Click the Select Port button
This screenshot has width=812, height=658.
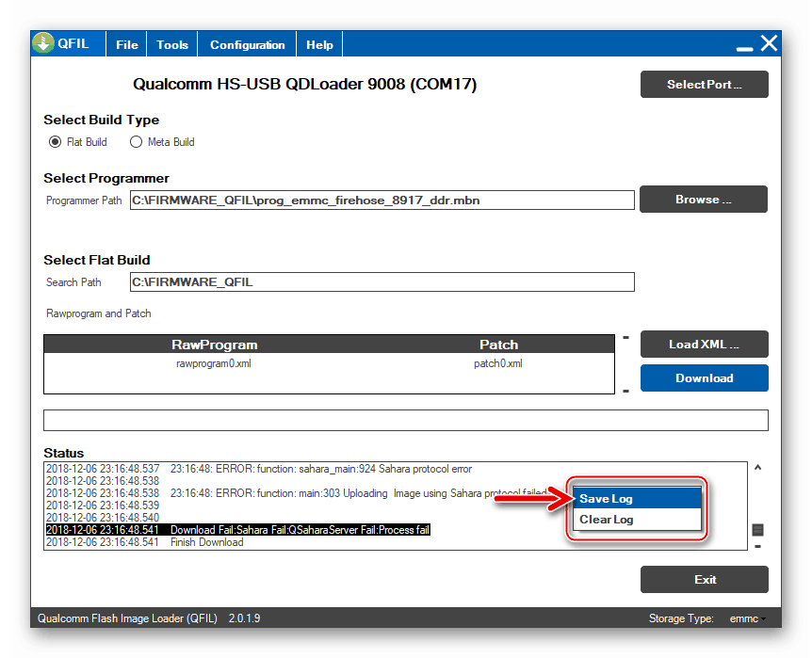[x=705, y=85]
